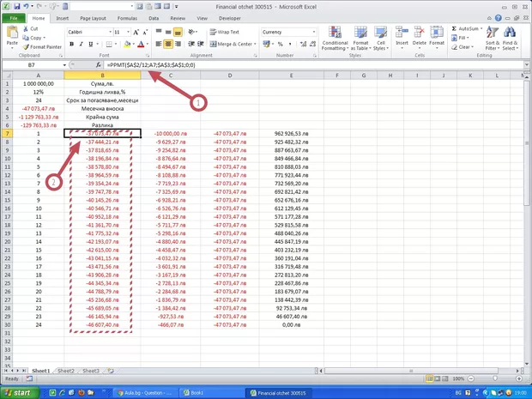Image resolution: width=532 pixels, height=399 pixels.
Task: Click the Insert Function fx icon
Action: click(x=99, y=65)
